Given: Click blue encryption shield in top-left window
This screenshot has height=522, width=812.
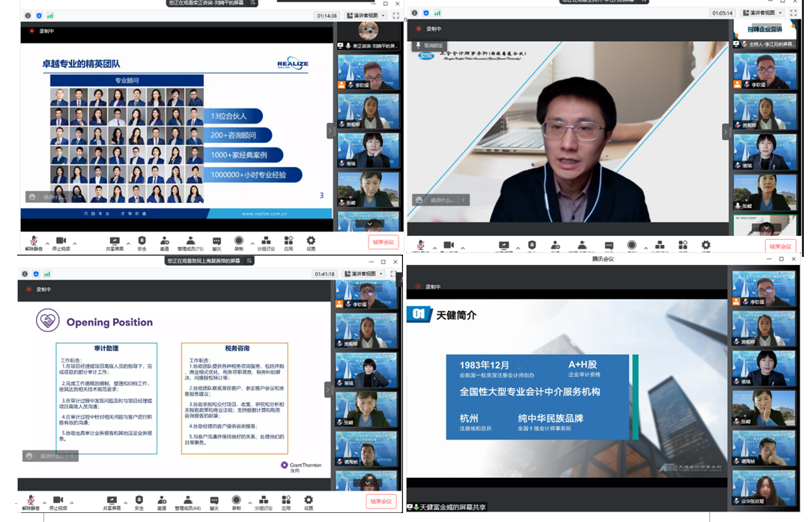Looking at the screenshot, I should pyautogui.click(x=39, y=16).
